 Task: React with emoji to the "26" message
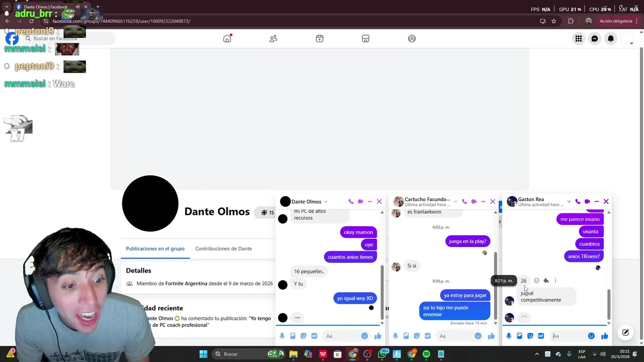536,281
